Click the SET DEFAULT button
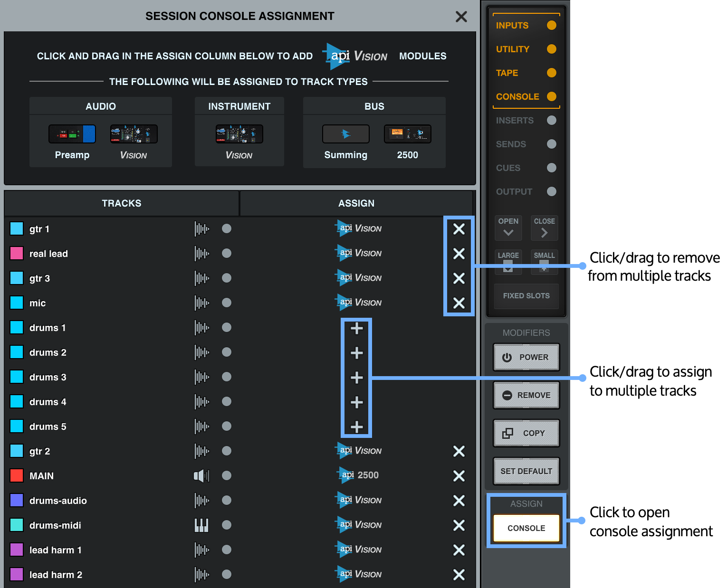 pos(526,471)
